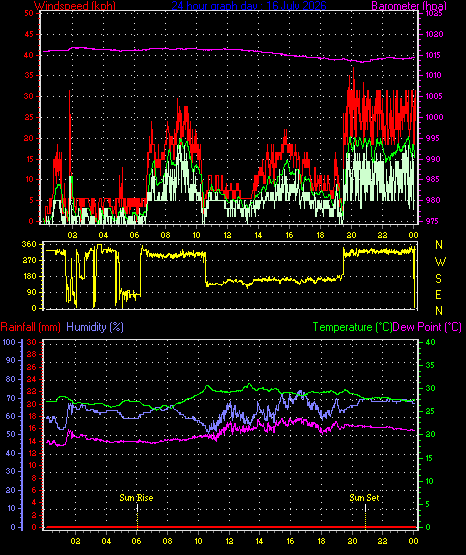This screenshot has width=466, height=555.
Task: Click the Sun Set marker label
Action: (x=364, y=498)
